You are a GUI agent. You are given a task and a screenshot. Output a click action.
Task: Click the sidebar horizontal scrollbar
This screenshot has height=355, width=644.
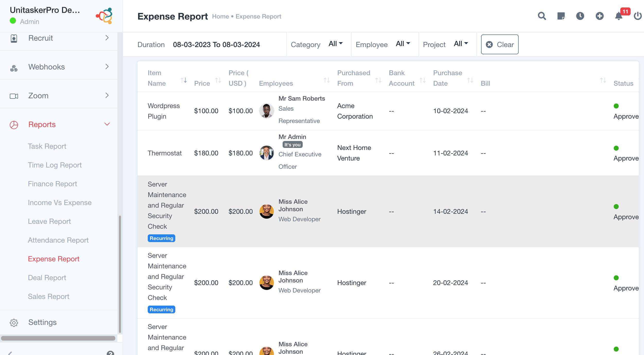(x=58, y=338)
